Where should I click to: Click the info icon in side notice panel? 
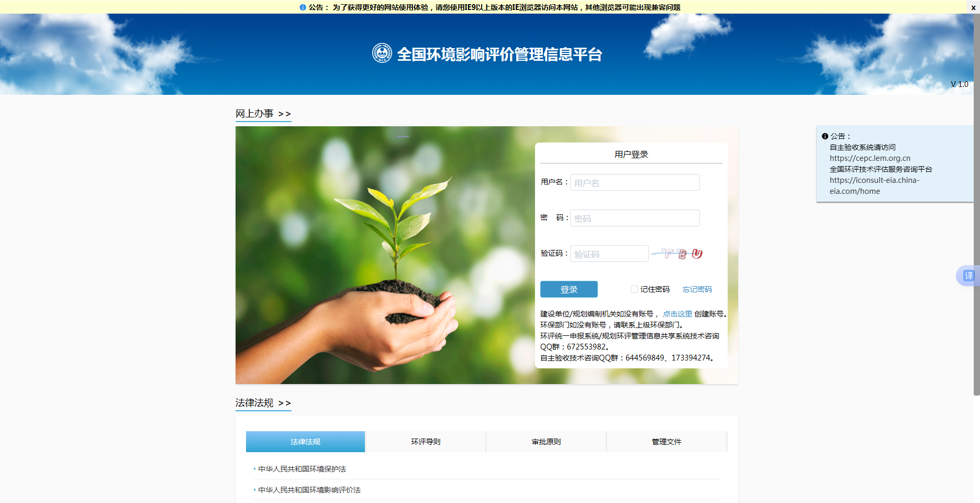pyautogui.click(x=825, y=136)
